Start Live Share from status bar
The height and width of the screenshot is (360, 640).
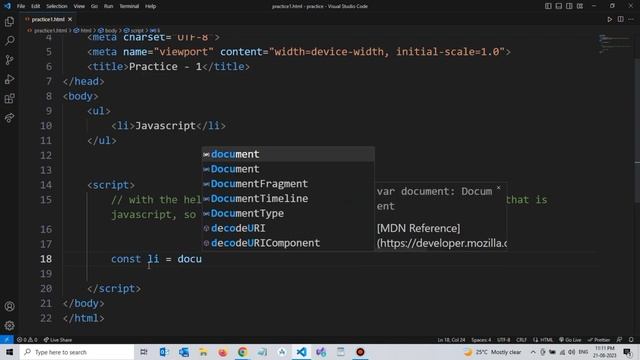(x=58, y=340)
